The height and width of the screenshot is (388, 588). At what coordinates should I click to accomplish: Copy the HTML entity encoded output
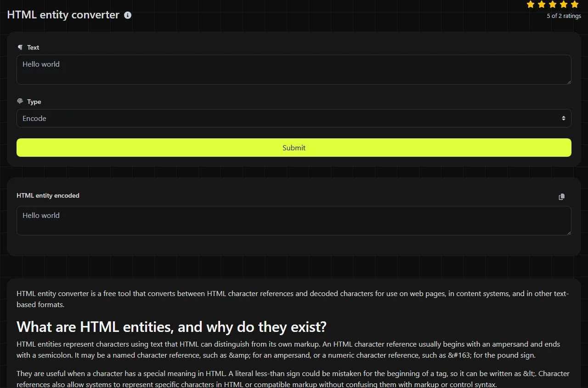coord(561,197)
